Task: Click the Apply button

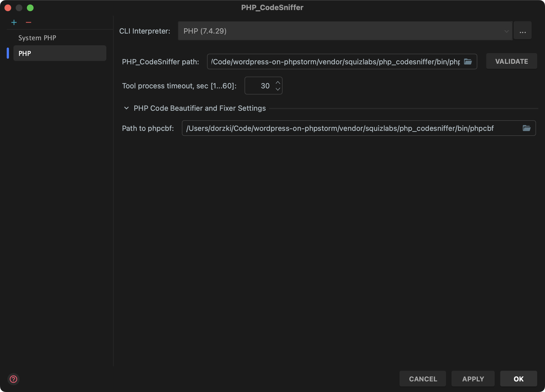Action: click(x=473, y=379)
